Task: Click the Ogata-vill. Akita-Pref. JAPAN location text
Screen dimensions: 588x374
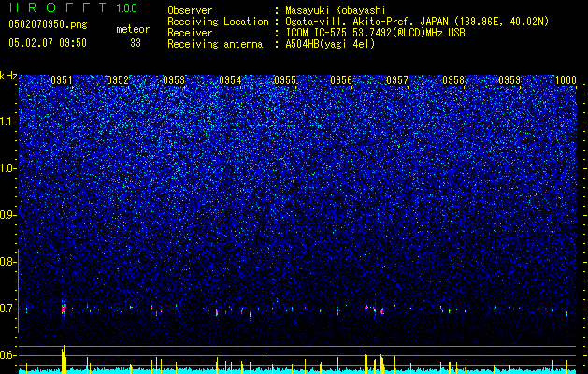Action: click(366, 22)
